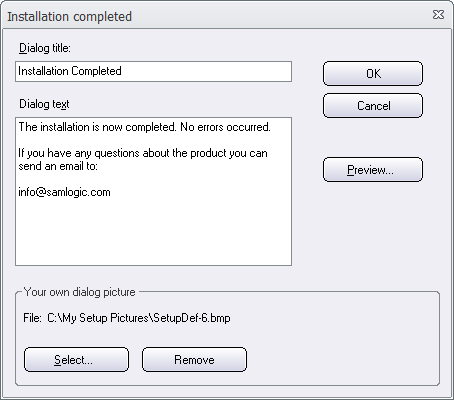The width and height of the screenshot is (454, 400).
Task: Click the 'Dialog title:' label
Action: 45,48
